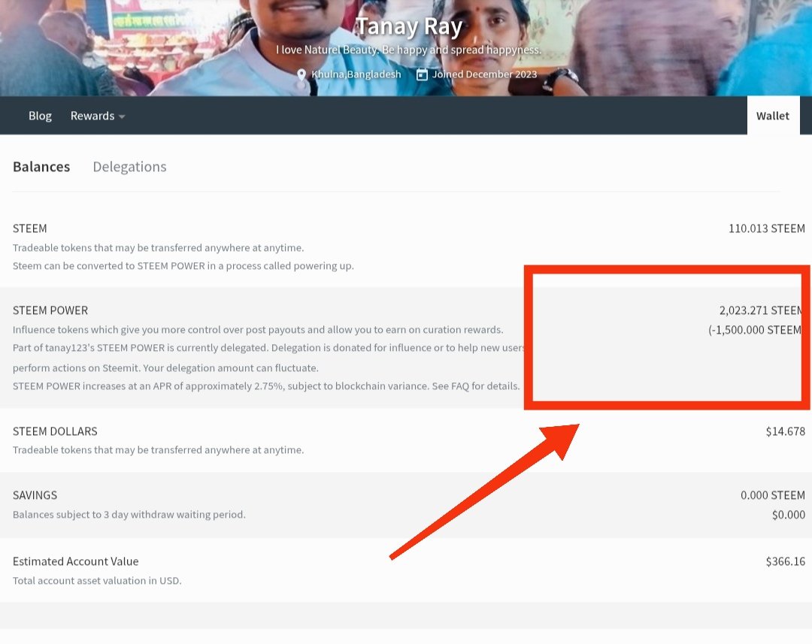The image size is (812, 644).
Task: Click the (-1,500.000 STEEM) delegated amount
Action: pyautogui.click(x=755, y=330)
